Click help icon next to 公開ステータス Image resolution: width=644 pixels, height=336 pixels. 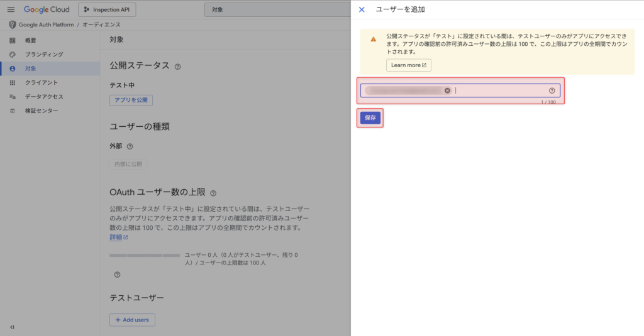(x=178, y=67)
